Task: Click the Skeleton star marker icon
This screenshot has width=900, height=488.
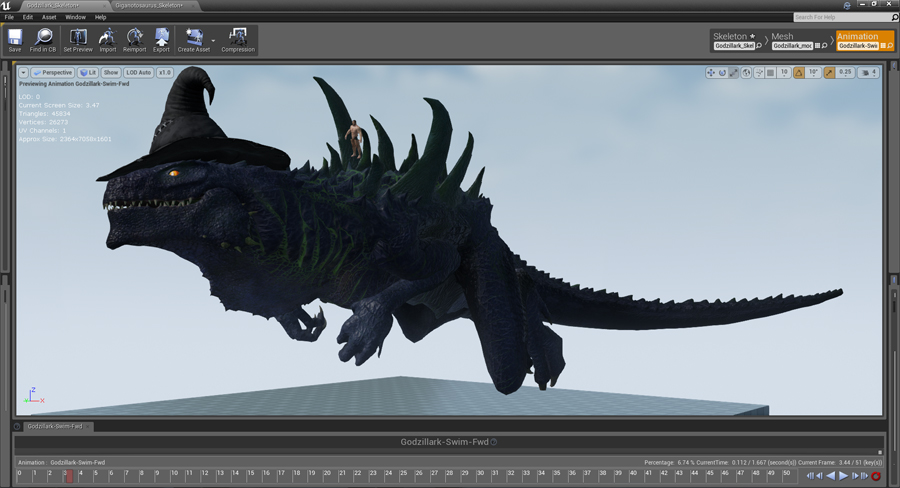Action: [752, 36]
